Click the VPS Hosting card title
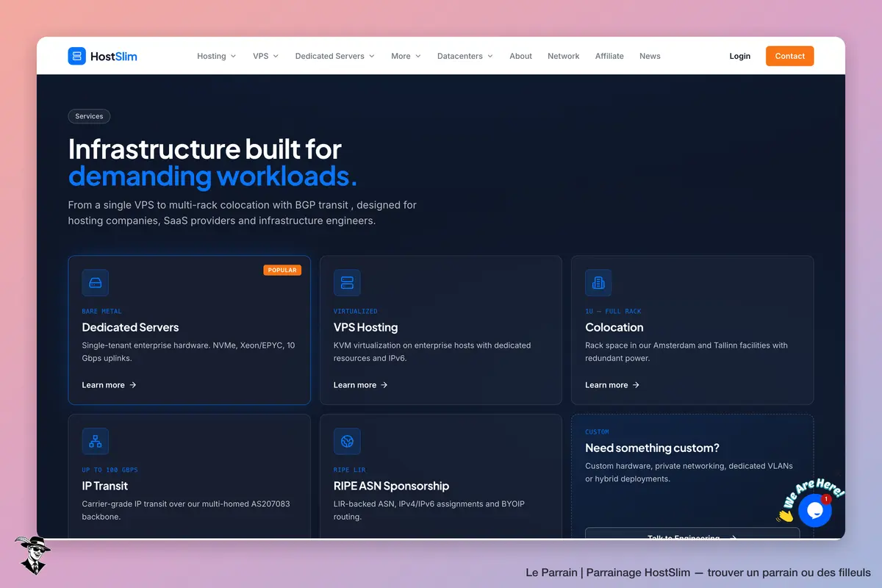The height and width of the screenshot is (588, 882). click(x=365, y=327)
